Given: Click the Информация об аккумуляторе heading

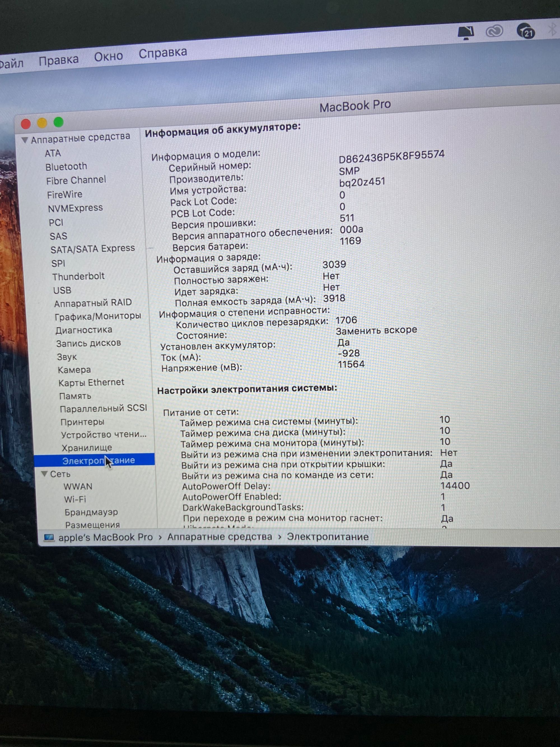Looking at the screenshot, I should (223, 130).
